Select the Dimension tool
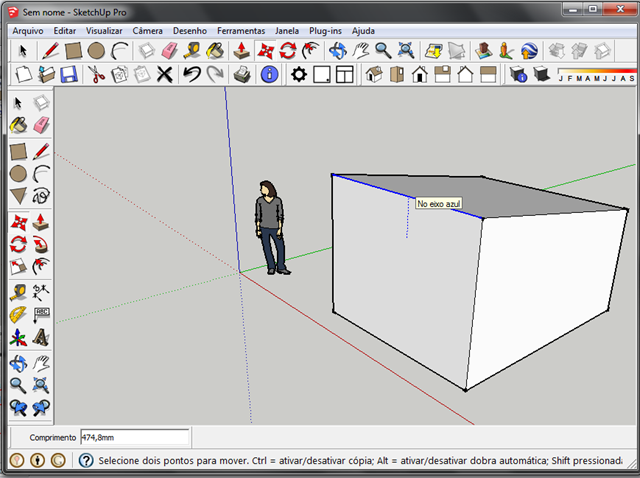 [x=41, y=293]
